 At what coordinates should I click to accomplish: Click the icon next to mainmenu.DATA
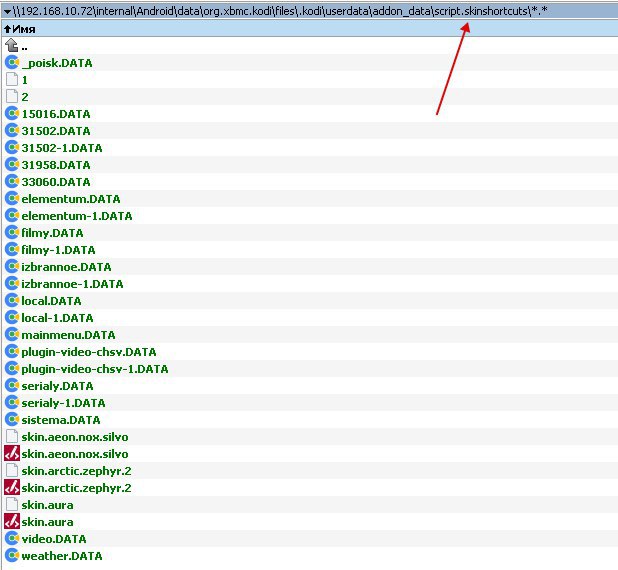[12, 334]
